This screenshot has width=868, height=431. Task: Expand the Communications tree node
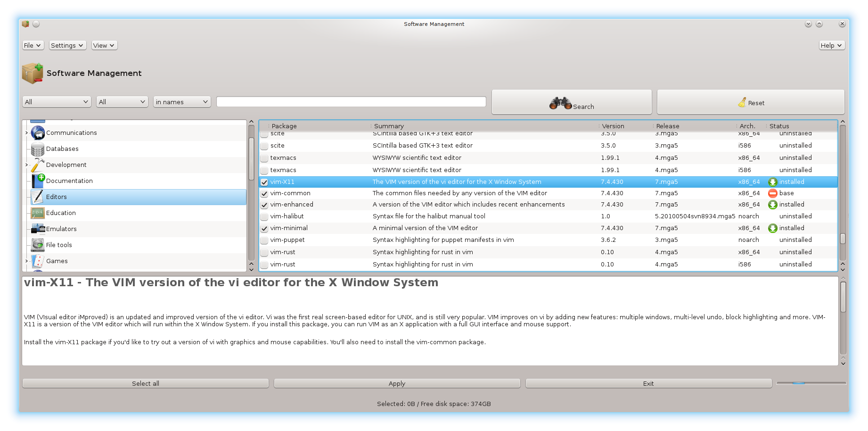[x=26, y=133]
